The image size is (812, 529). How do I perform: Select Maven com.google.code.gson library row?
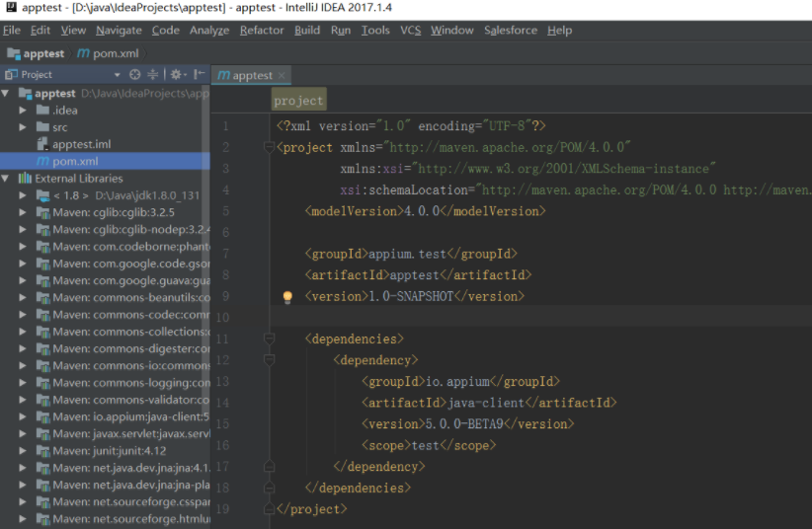(105, 264)
